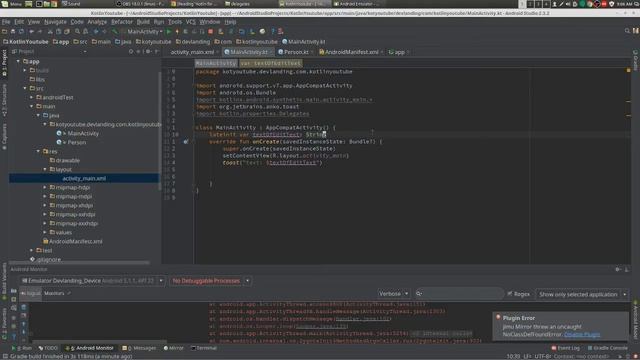
Task: Click the Sync refresh toolbar icon
Action: [21, 31]
